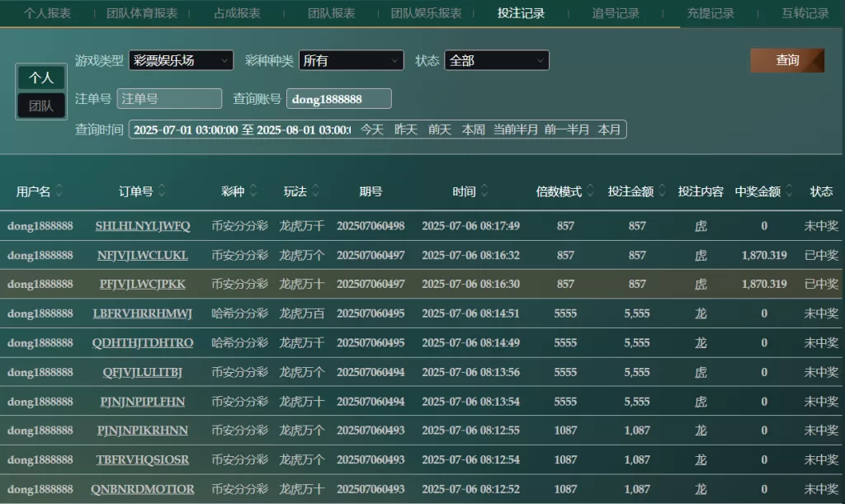The image size is (845, 504).
Task: Open order QFJVJLULITBJ link
Action: click(x=143, y=372)
